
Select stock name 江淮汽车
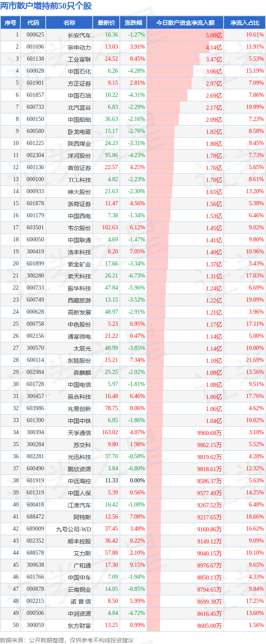(x=79, y=505)
